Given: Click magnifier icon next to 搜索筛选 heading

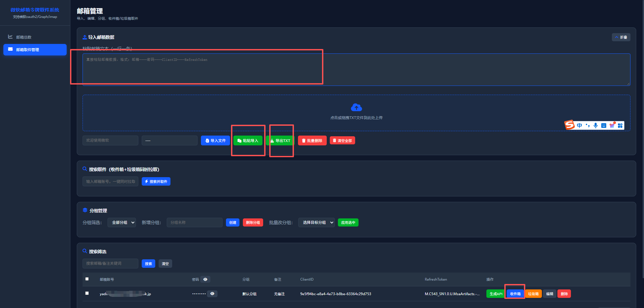Looking at the screenshot, I should 85,251.
